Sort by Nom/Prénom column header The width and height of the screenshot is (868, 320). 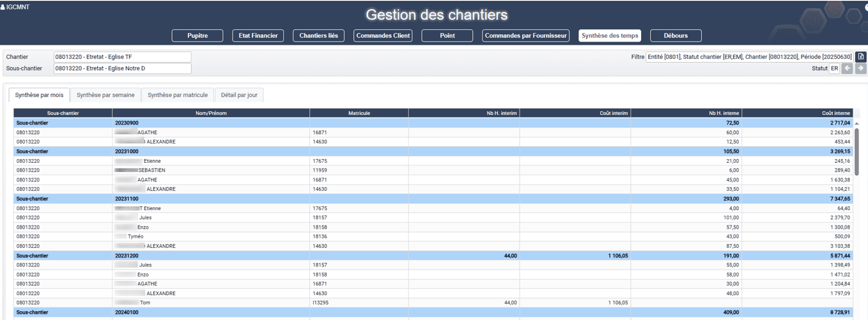click(x=211, y=113)
